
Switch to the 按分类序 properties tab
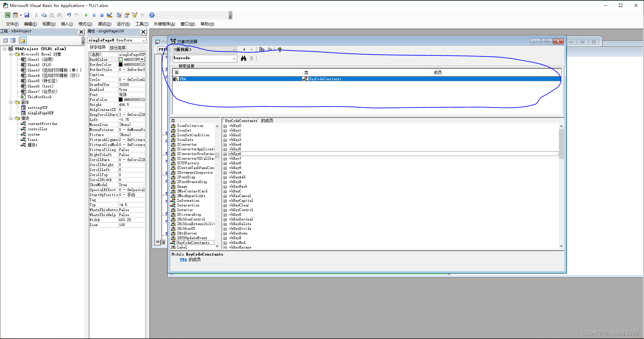[x=118, y=47]
